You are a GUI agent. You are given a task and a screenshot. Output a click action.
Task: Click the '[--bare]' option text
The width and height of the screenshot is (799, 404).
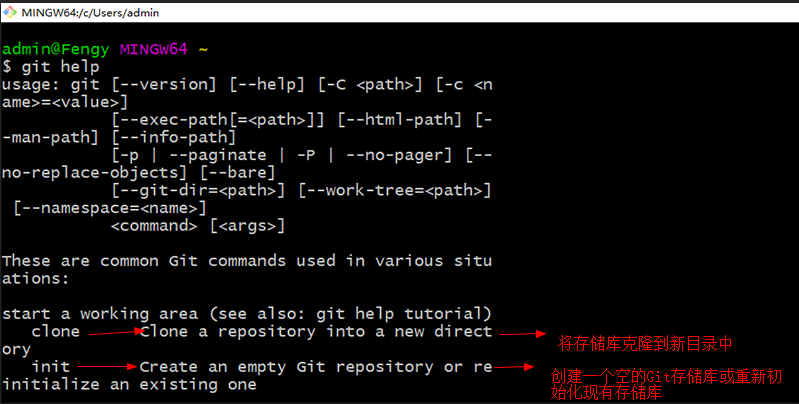[x=238, y=173]
